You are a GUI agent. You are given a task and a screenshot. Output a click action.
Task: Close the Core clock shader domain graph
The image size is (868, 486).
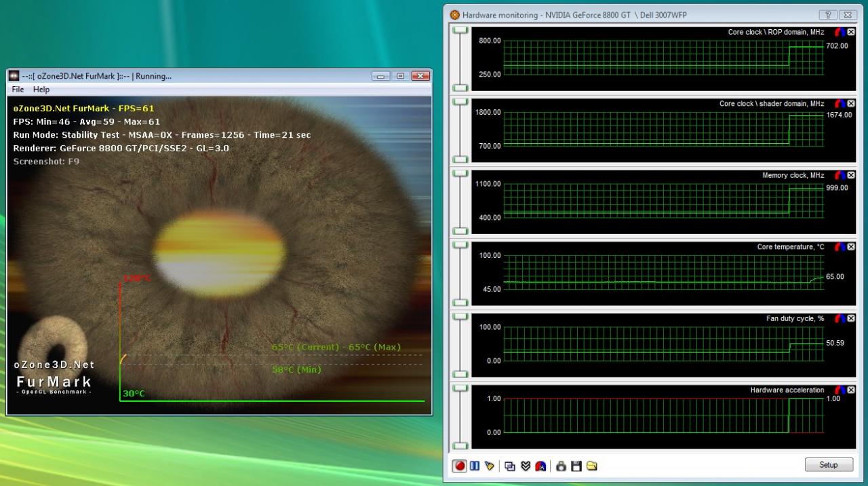point(851,103)
